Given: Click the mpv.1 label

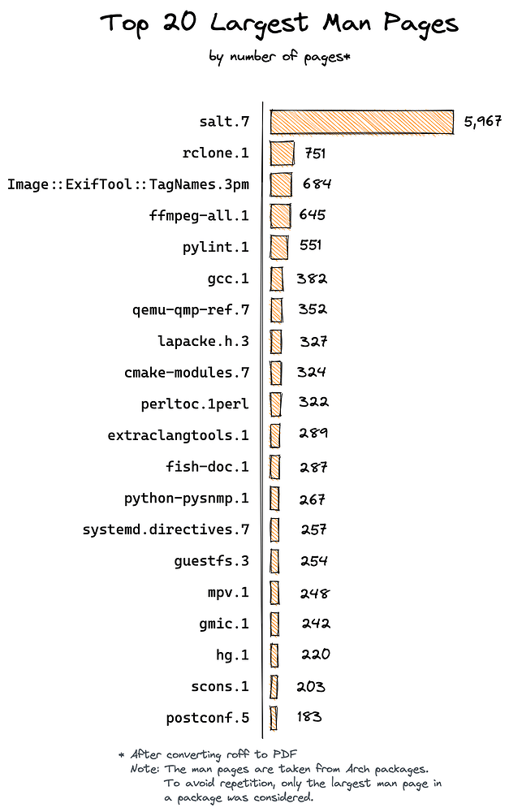Looking at the screenshot, I should point(228,592).
